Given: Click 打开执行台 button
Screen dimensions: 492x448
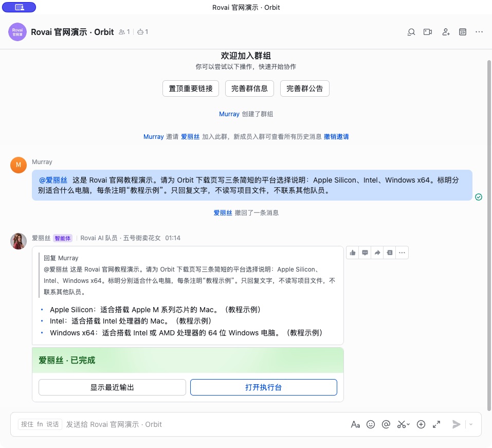Looking at the screenshot, I should [264, 387].
